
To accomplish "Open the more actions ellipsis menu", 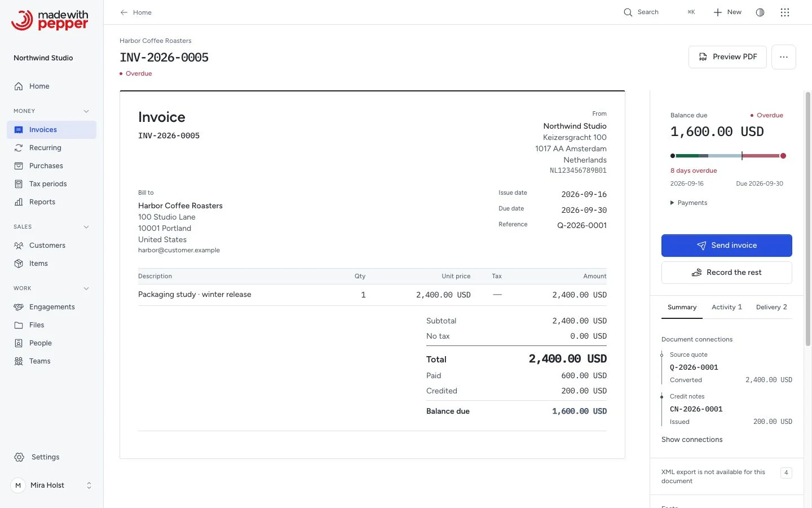I will tap(784, 57).
